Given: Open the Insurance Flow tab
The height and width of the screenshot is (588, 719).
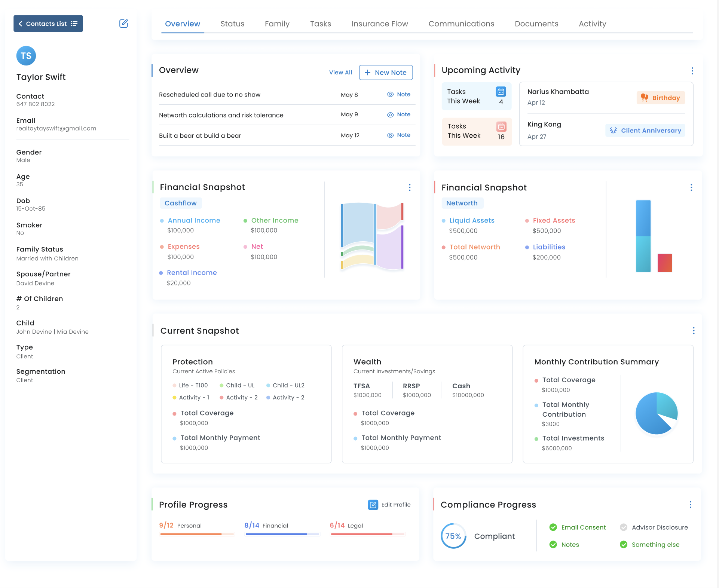Looking at the screenshot, I should [x=380, y=24].
